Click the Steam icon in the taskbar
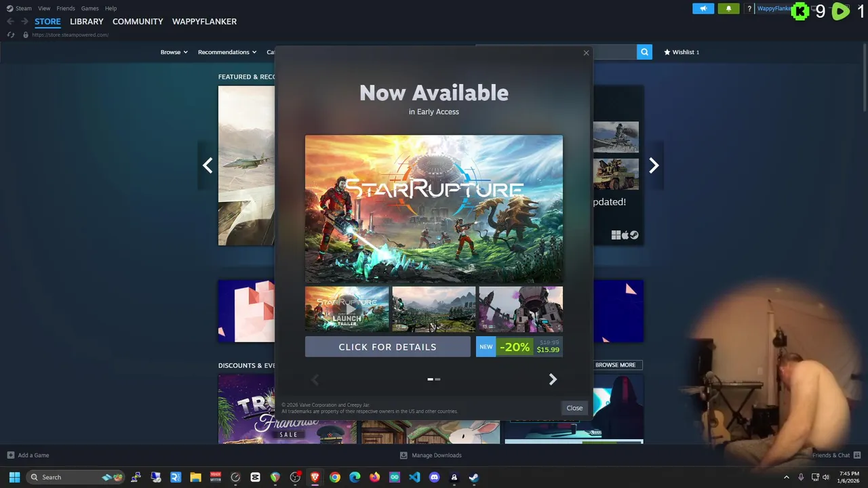Screen dimensions: 868x488 click(474, 477)
